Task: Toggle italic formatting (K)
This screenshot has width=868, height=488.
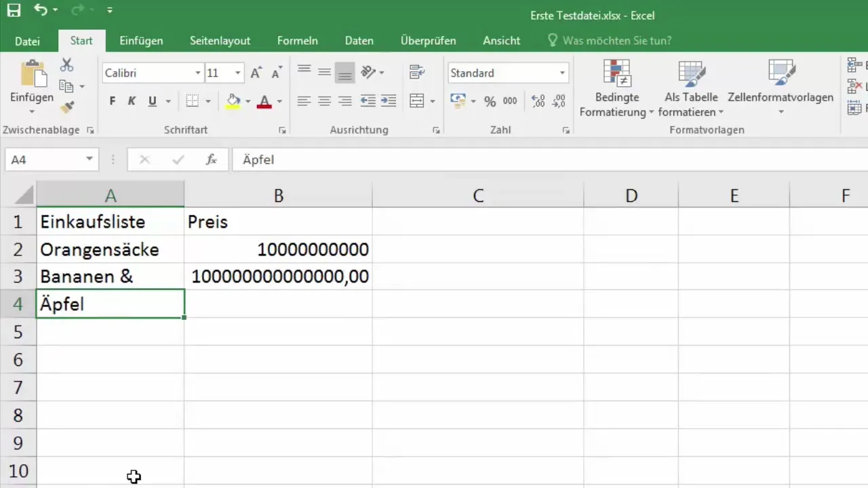Action: point(132,101)
